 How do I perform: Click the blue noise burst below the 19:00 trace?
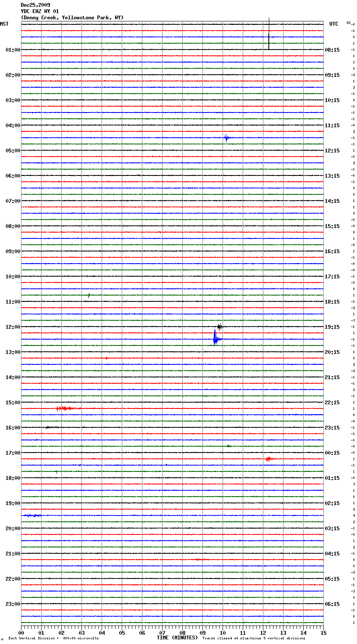pos(32,515)
